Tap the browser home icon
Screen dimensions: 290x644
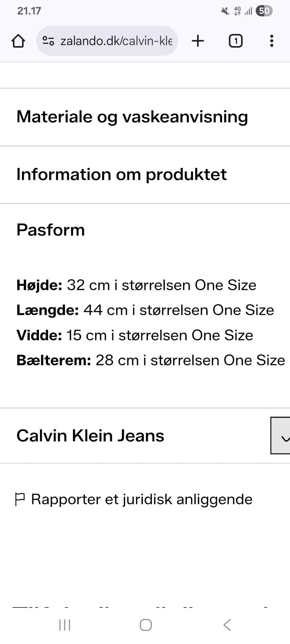tap(18, 41)
